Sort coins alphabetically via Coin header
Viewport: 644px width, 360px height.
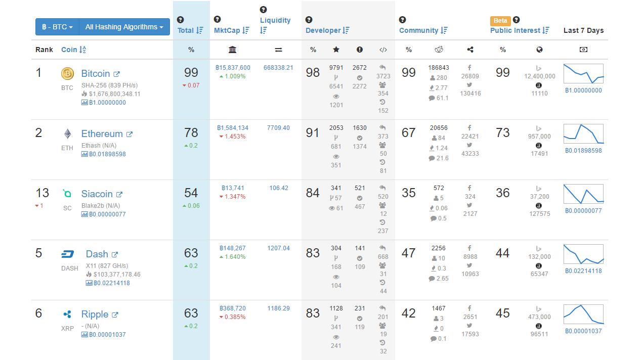pyautogui.click(x=74, y=50)
